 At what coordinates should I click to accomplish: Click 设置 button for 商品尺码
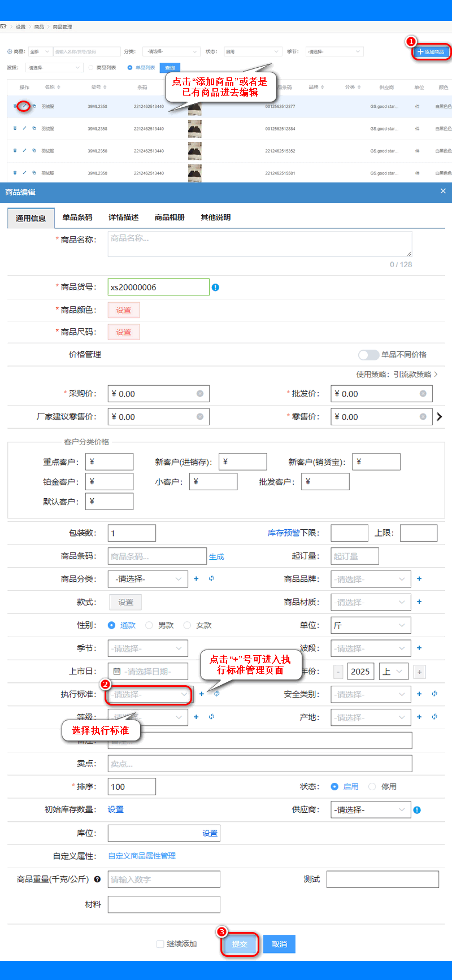point(124,332)
